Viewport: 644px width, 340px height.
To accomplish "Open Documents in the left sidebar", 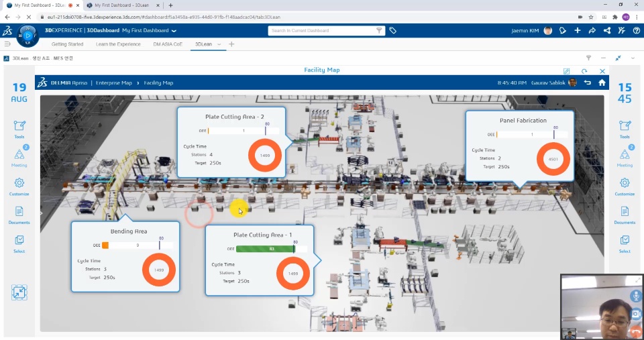I will click(19, 215).
